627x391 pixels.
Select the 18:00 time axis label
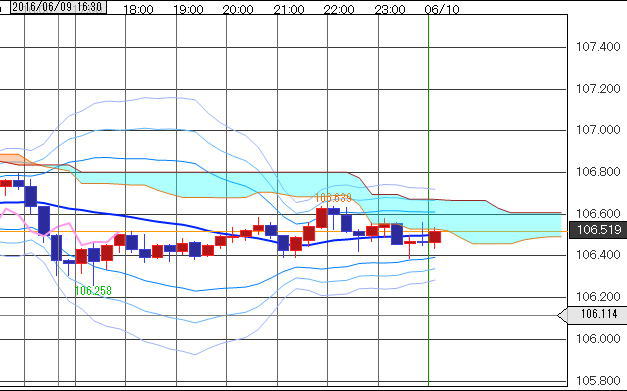point(138,10)
